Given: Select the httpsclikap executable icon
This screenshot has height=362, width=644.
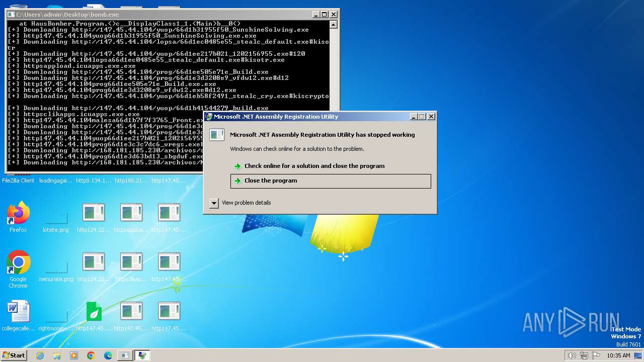Looking at the screenshot, I should 131,266.
